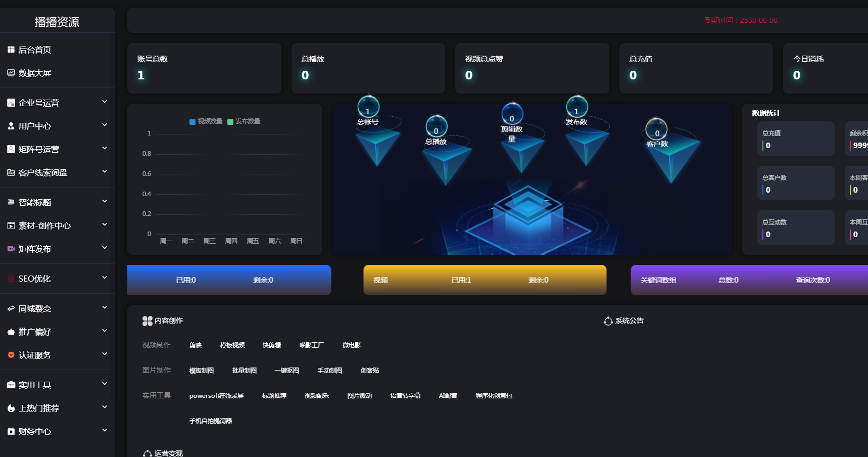
Task: Click the 发布数 globe in the 3D panel
Action: tap(577, 107)
